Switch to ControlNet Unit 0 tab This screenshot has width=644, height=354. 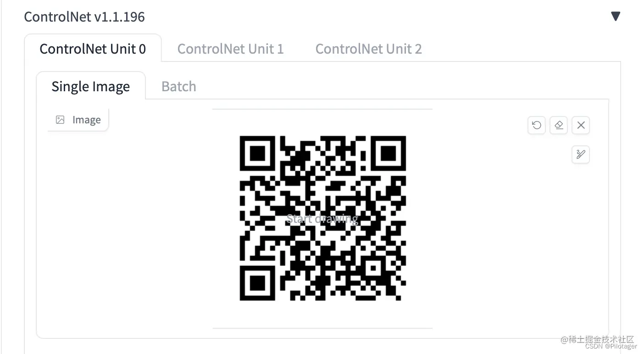(x=93, y=49)
